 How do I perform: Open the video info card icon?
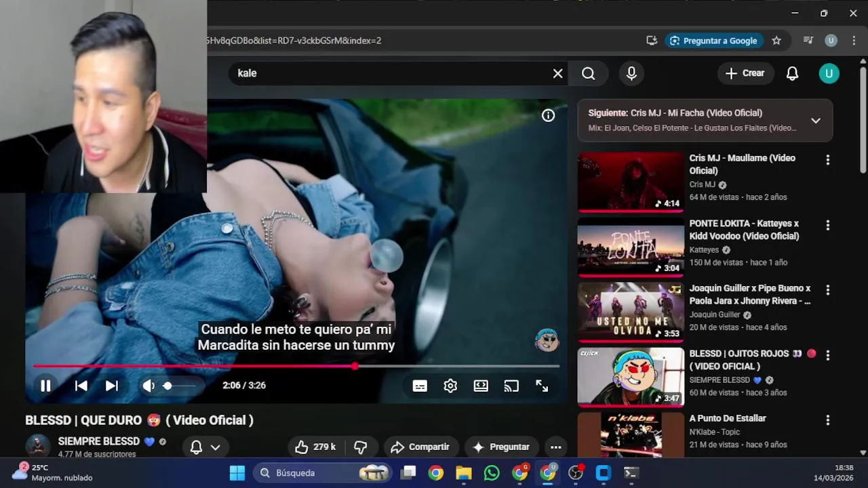549,115
